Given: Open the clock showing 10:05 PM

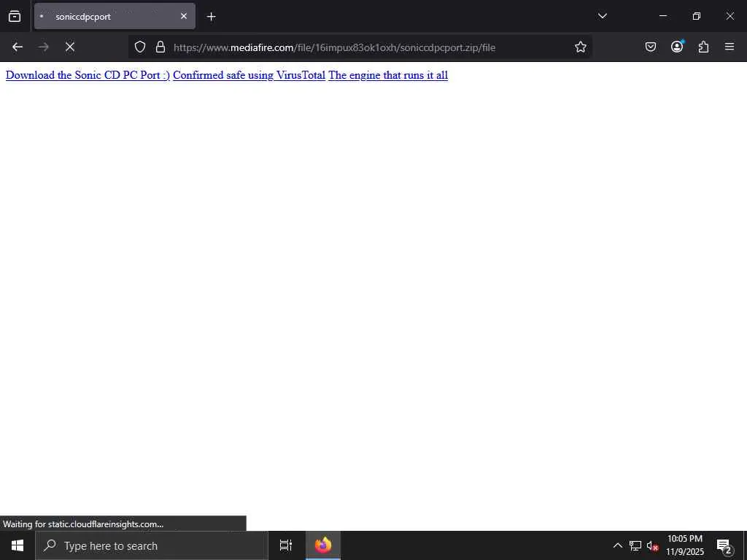Looking at the screenshot, I should coord(685,545).
